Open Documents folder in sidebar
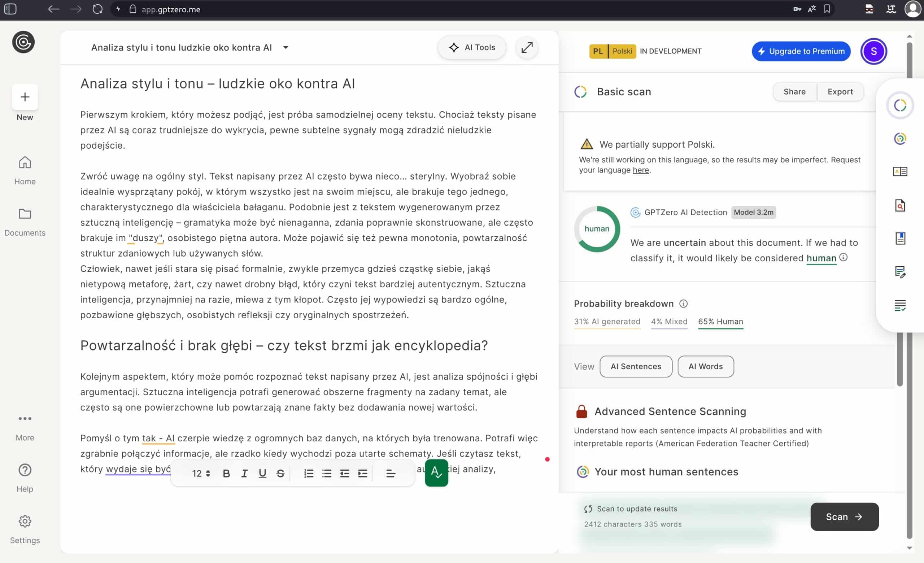 click(x=25, y=222)
